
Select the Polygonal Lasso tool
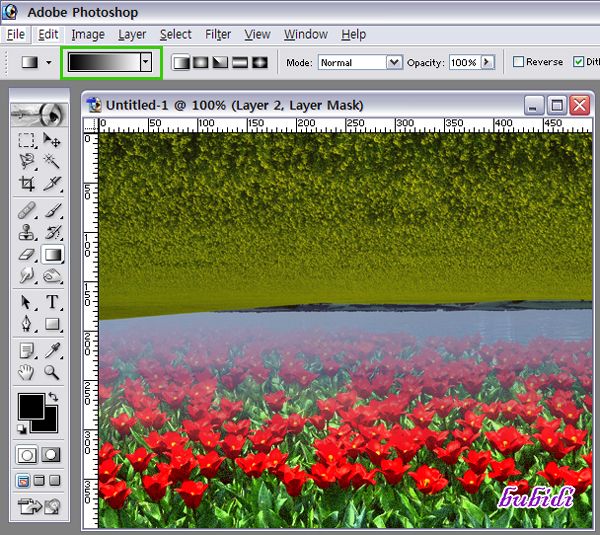[26, 161]
